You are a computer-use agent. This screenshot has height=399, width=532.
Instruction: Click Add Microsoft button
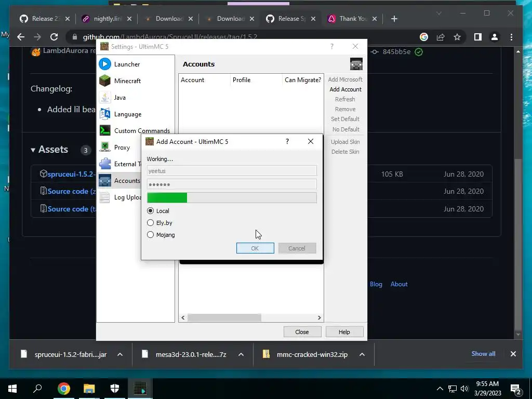(345, 79)
